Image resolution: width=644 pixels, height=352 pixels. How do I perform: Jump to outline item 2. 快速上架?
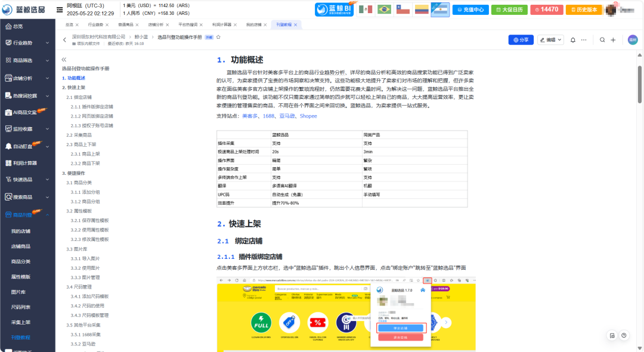[73, 88]
